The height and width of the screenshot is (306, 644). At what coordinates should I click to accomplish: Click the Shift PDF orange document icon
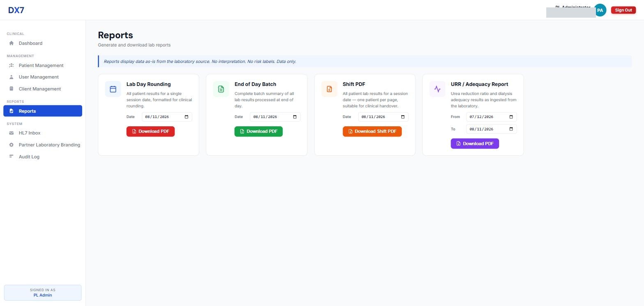329,89
